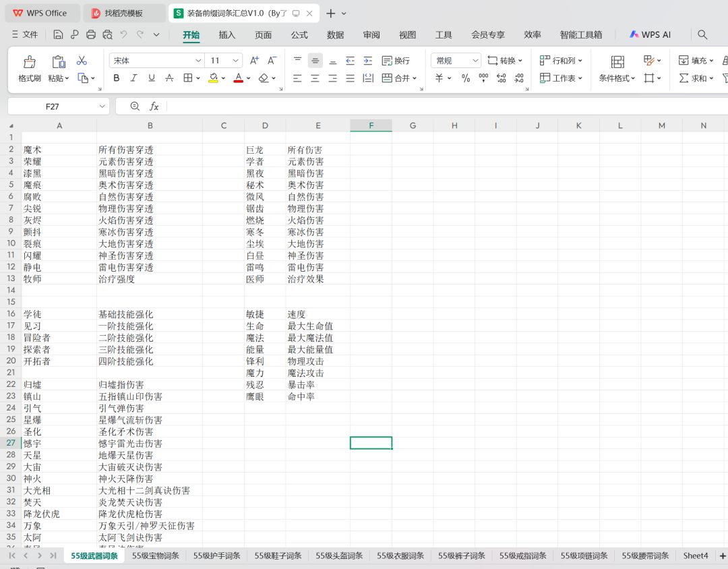Click the save icon in quick access bar
The height and width of the screenshot is (569, 728).
click(x=58, y=34)
